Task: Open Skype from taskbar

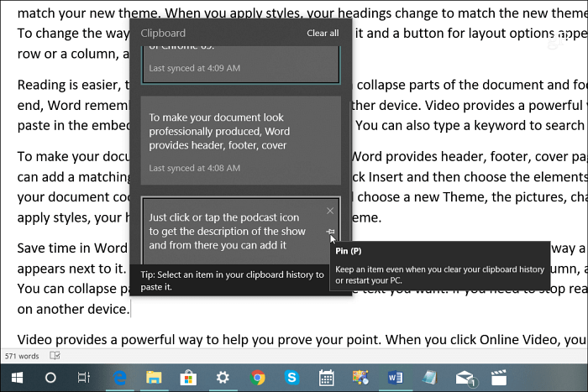Action: pyautogui.click(x=291, y=378)
